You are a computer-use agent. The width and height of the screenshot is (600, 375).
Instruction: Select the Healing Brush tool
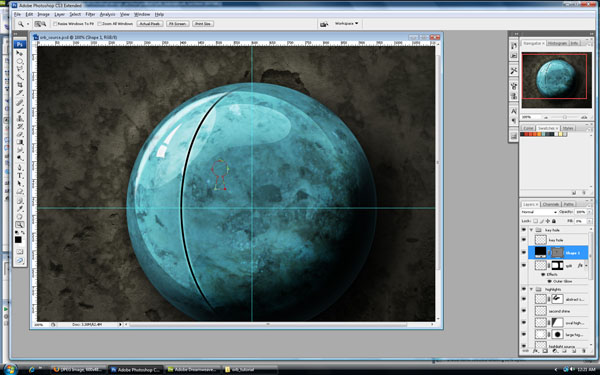click(19, 102)
